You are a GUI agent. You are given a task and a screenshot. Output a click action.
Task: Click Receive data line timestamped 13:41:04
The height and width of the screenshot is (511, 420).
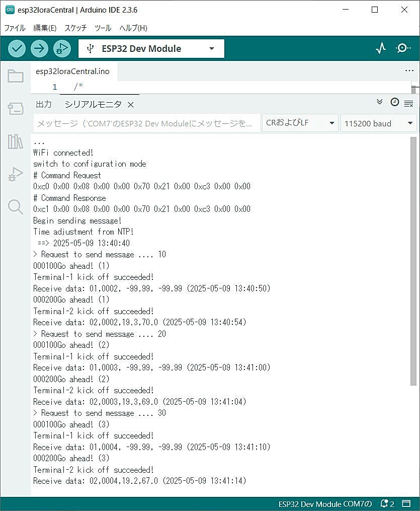140,402
